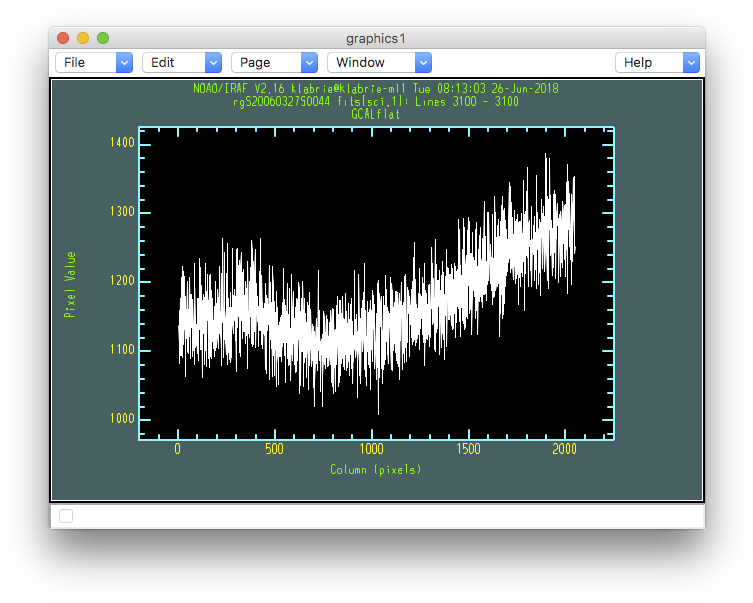Screen dimensions: 753x603
Task: Click the 1400 y-axis tick label
Action: pos(122,143)
